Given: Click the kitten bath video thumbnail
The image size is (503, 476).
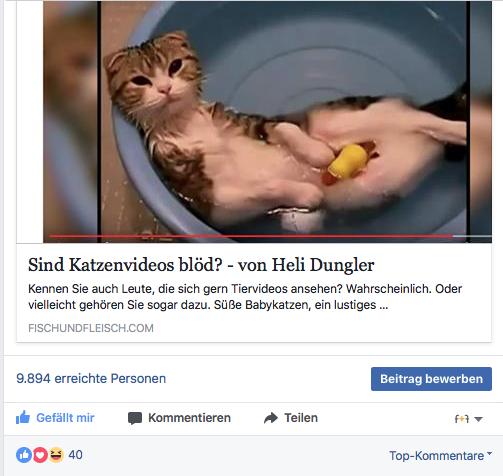Looking at the screenshot, I should [267, 122].
